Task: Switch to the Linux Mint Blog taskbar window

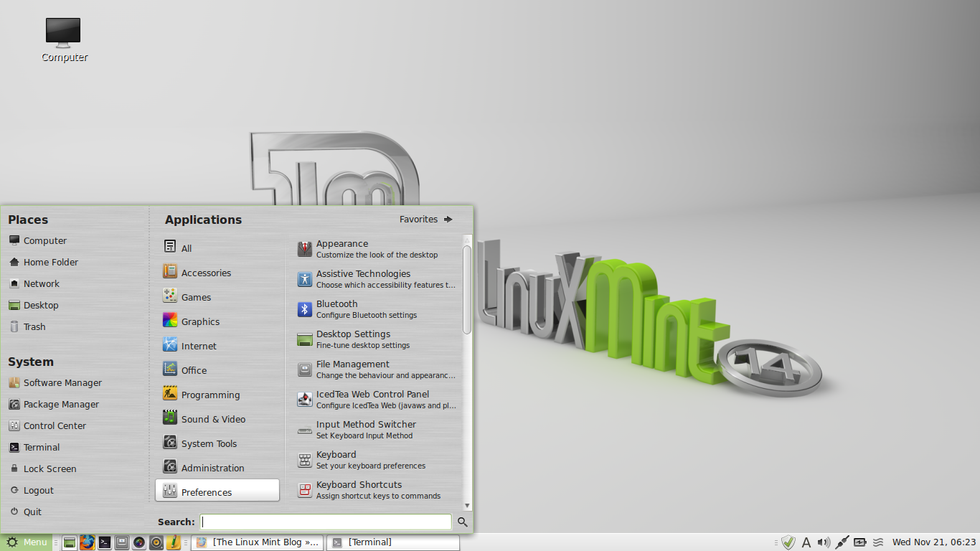Action: [x=257, y=542]
